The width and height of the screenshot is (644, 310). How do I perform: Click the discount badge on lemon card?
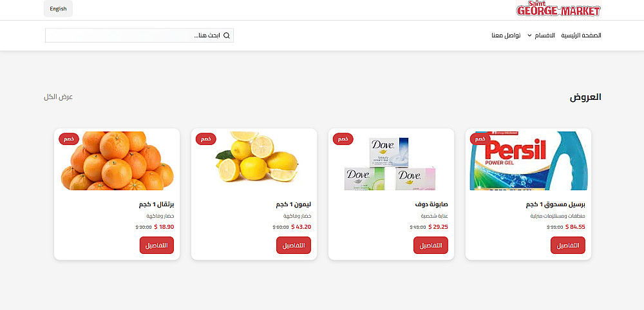(205, 139)
